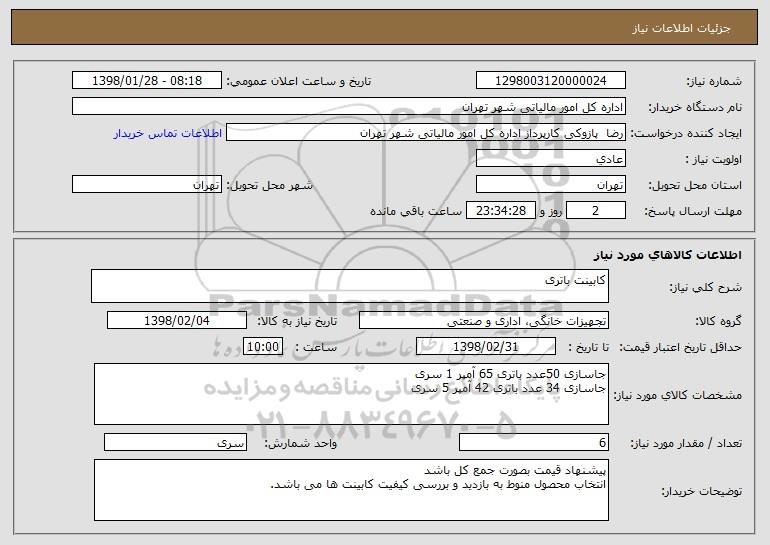Click the label استان محل تحویل
Image resolution: width=770 pixels, height=545 pixels.
(695, 186)
